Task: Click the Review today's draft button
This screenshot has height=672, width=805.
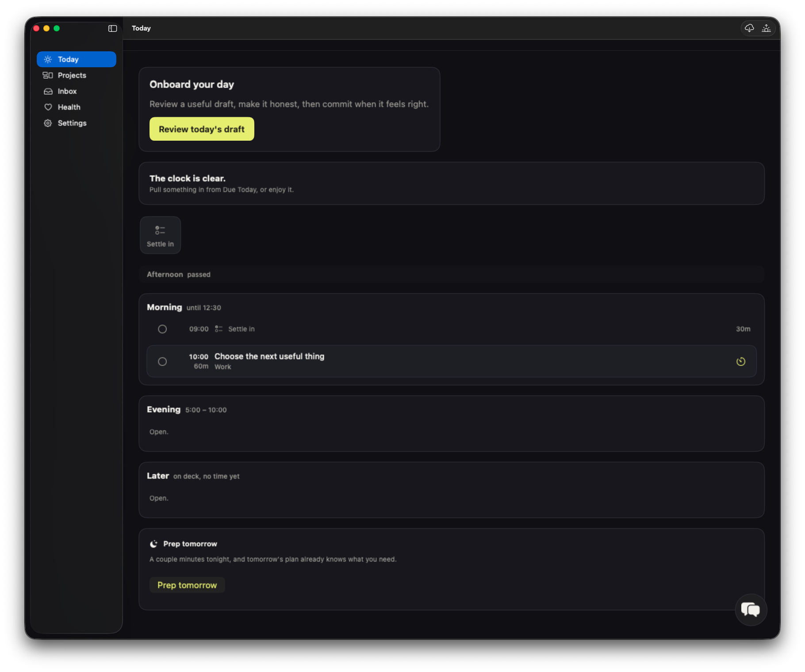Action: tap(202, 129)
